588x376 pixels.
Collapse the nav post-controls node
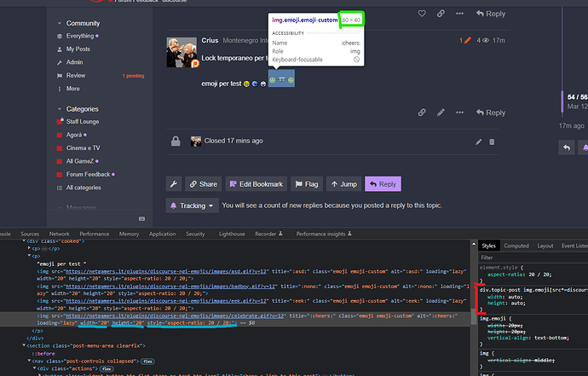(29, 361)
